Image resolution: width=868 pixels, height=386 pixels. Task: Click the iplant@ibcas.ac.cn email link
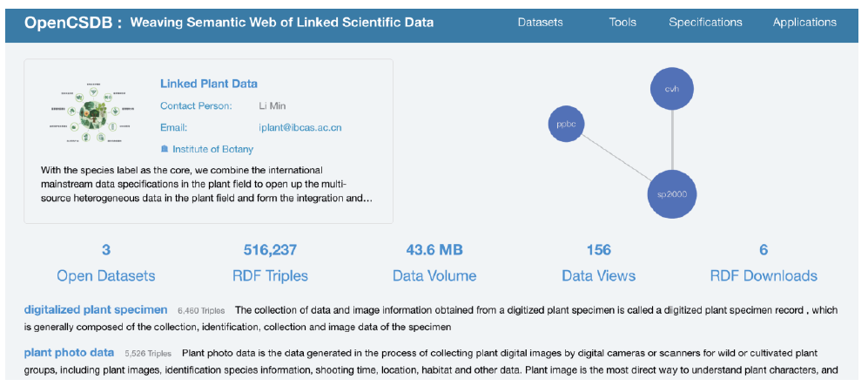[x=300, y=127]
